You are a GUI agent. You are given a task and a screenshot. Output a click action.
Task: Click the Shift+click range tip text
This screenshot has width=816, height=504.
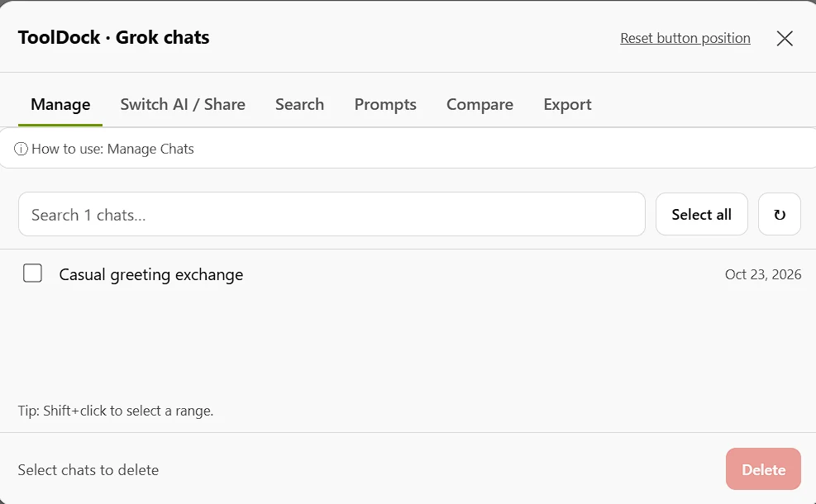click(x=116, y=411)
